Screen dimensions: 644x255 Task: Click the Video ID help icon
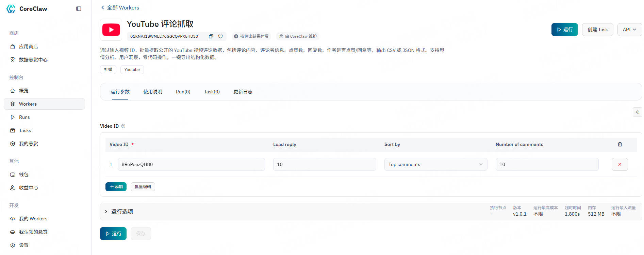coord(123,126)
